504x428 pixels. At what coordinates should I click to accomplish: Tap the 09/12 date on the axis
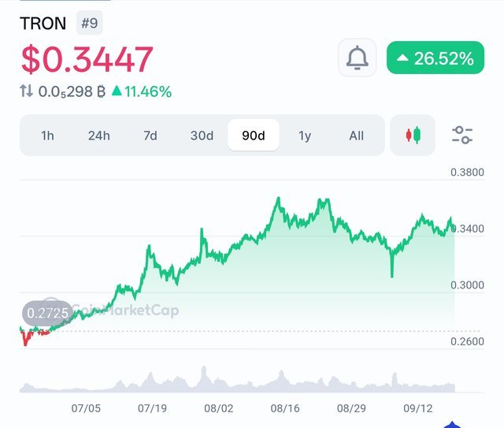418,408
